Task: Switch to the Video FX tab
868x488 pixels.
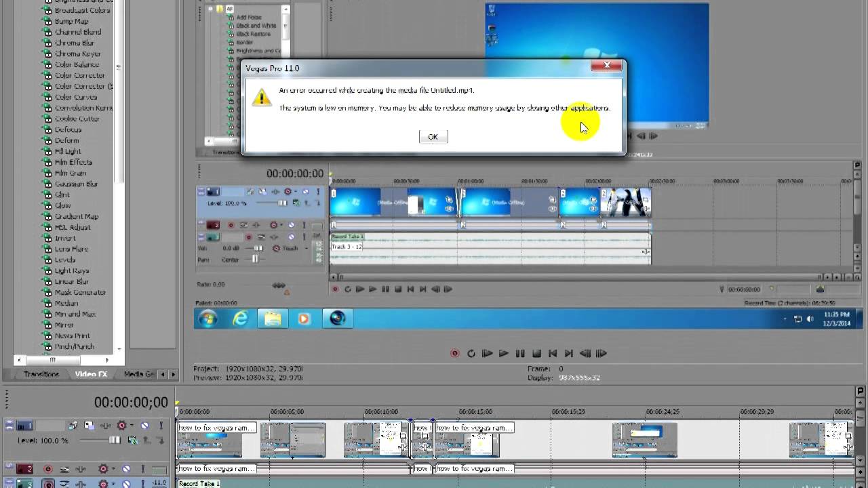Action: click(x=91, y=374)
